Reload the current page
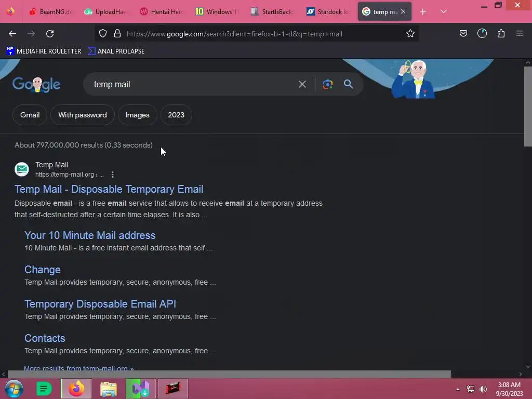Screen dimensions: 532x399 50,34
